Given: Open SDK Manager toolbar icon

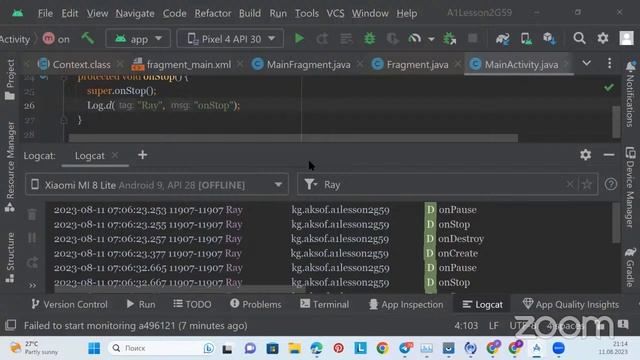Looking at the screenshot, I should click(549, 39).
